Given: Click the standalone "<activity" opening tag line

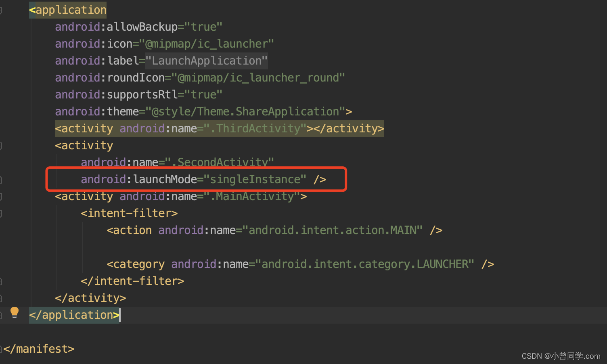Looking at the screenshot, I should 84,145.
